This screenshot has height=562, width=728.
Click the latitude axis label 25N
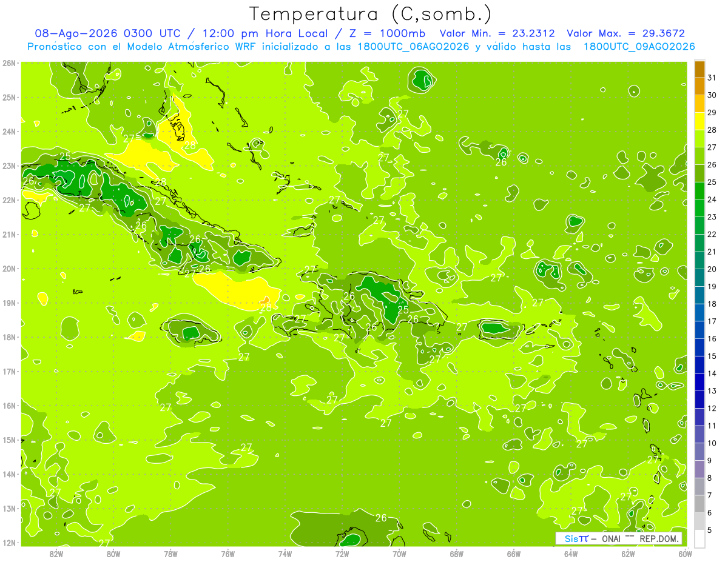(x=9, y=97)
